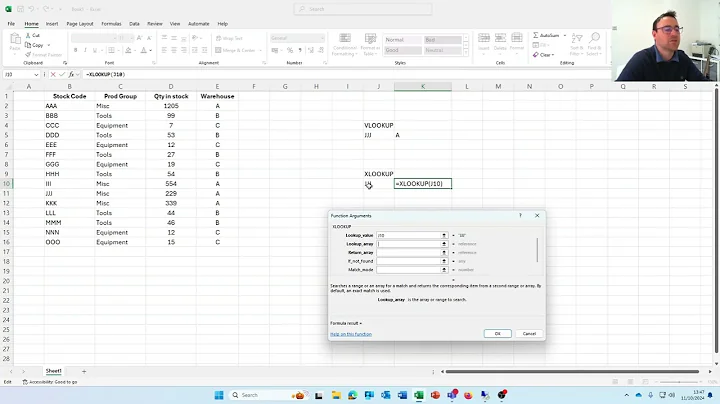Click Merge & Center

[x=235, y=50]
